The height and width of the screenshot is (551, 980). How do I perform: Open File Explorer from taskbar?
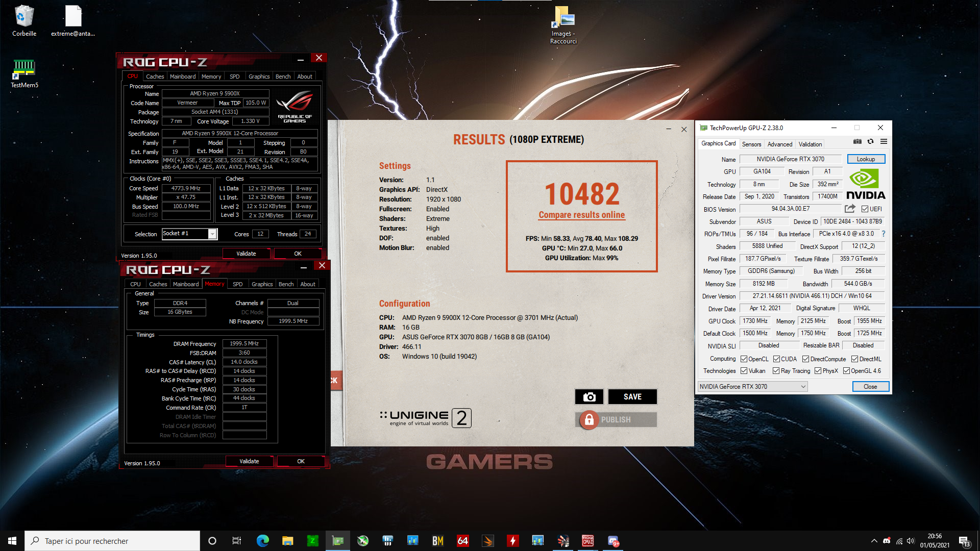point(287,541)
